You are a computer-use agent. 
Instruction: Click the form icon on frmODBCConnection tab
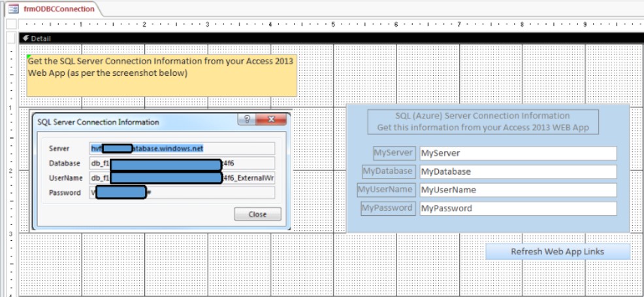[14, 9]
